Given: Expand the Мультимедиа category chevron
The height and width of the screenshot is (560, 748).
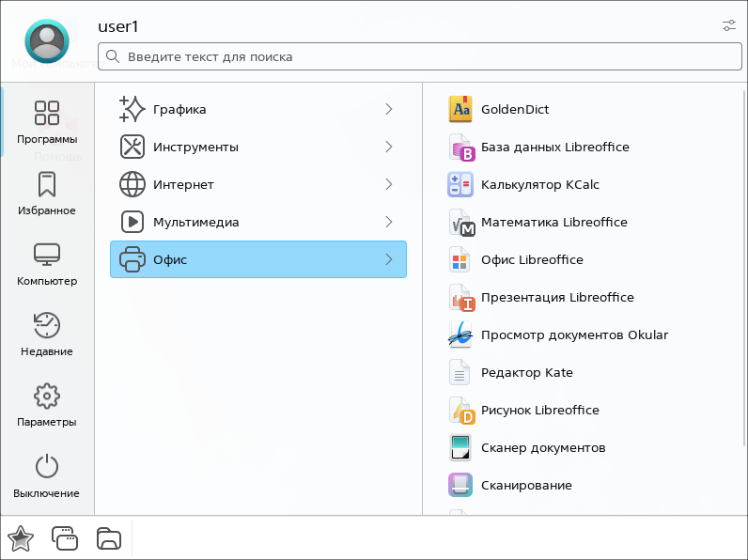Looking at the screenshot, I should (x=389, y=222).
